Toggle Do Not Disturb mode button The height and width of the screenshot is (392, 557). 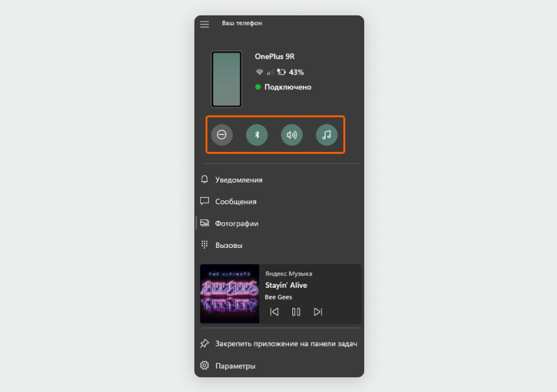tap(222, 135)
